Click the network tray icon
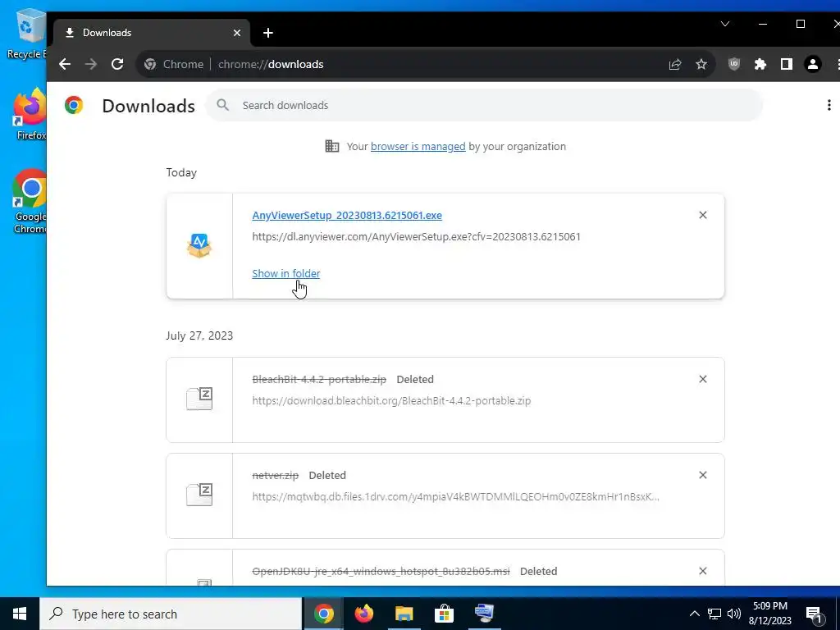This screenshot has width=840, height=630. (714, 614)
